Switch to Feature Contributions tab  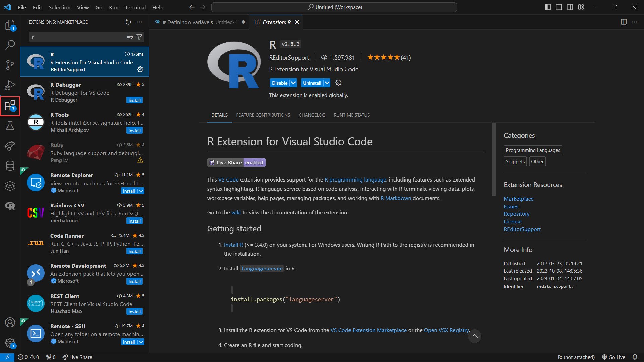coord(263,115)
